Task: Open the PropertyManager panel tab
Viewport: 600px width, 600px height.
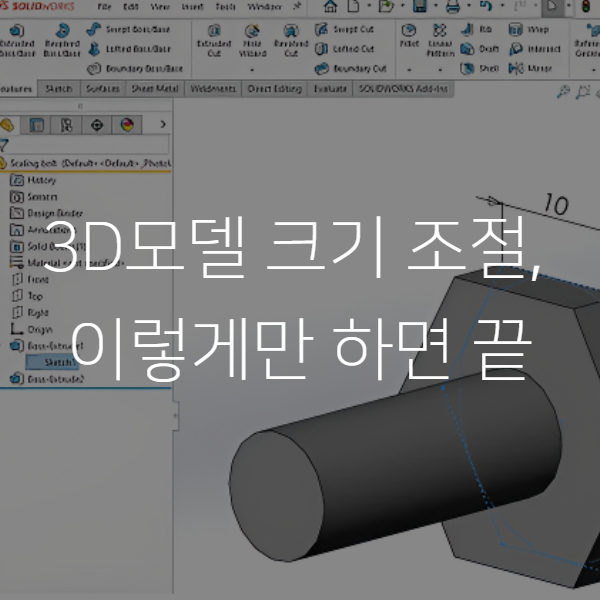Action: 37,125
